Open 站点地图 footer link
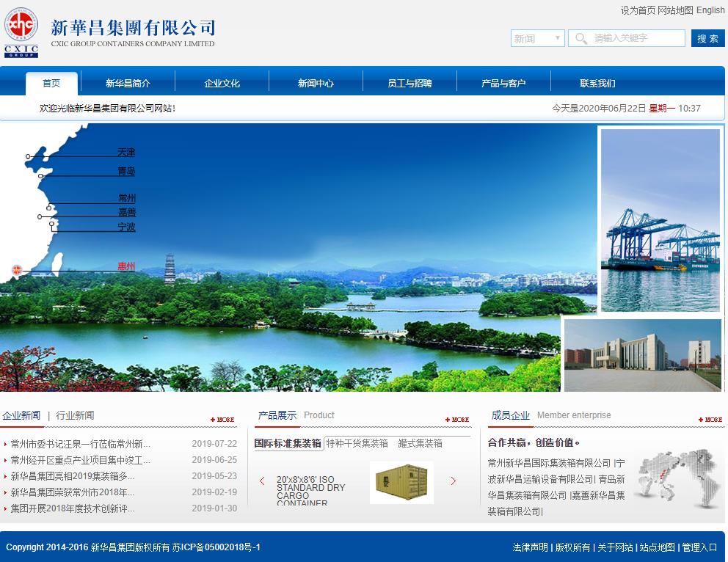This screenshot has height=562, width=728. (657, 547)
